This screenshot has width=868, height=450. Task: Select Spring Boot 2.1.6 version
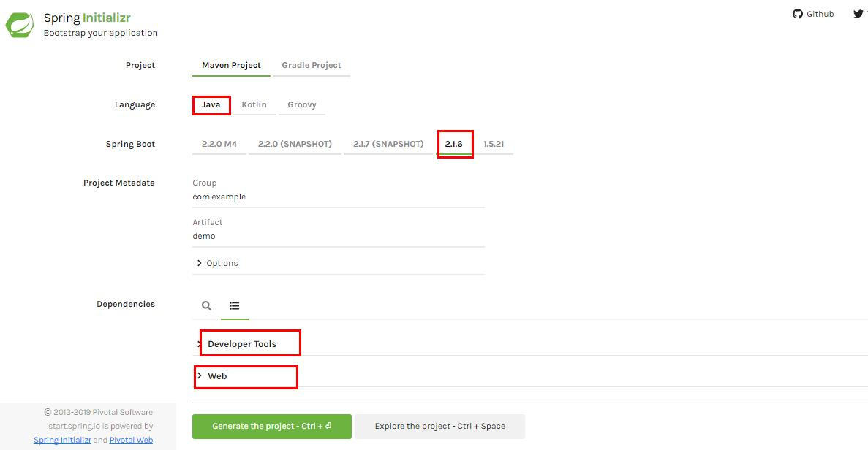coord(454,144)
